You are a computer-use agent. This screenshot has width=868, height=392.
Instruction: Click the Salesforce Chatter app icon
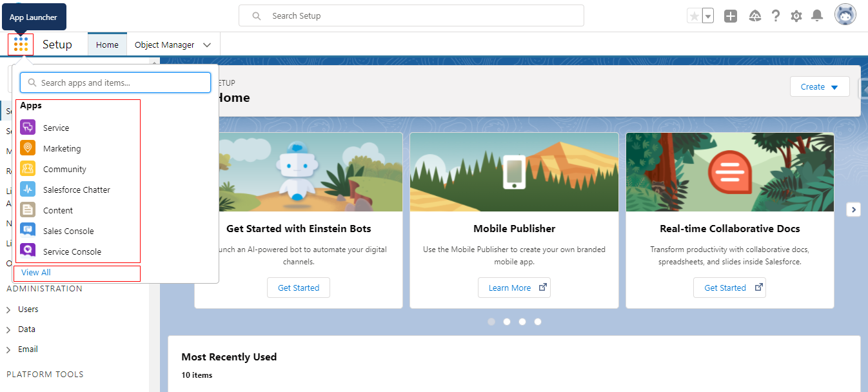pyautogui.click(x=28, y=190)
